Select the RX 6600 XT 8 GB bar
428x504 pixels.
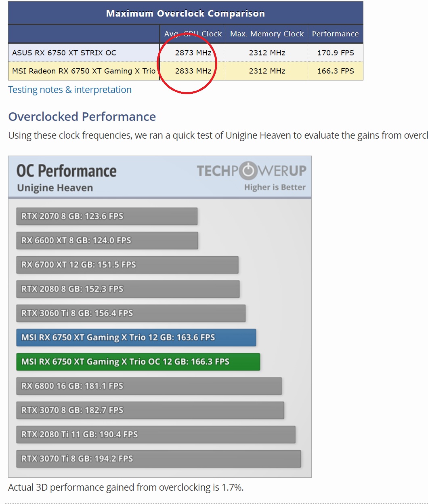(x=107, y=240)
